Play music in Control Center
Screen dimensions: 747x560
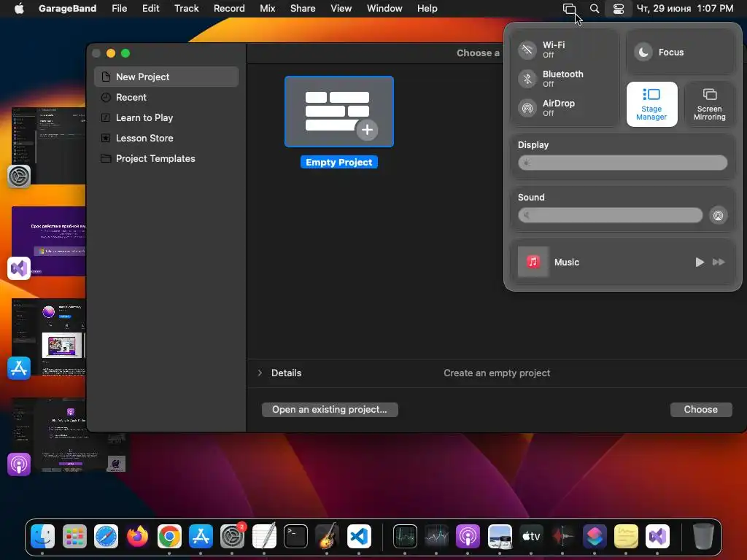699,262
